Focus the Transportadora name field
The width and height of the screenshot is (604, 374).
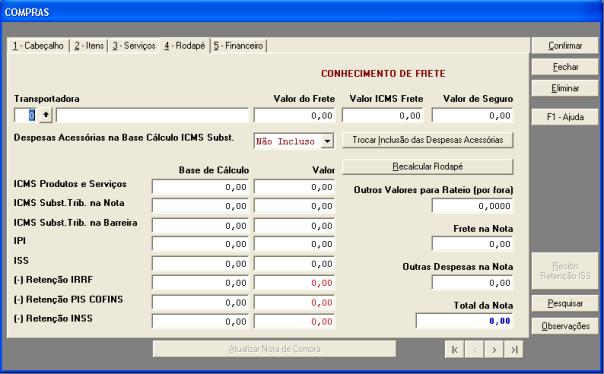(153, 115)
